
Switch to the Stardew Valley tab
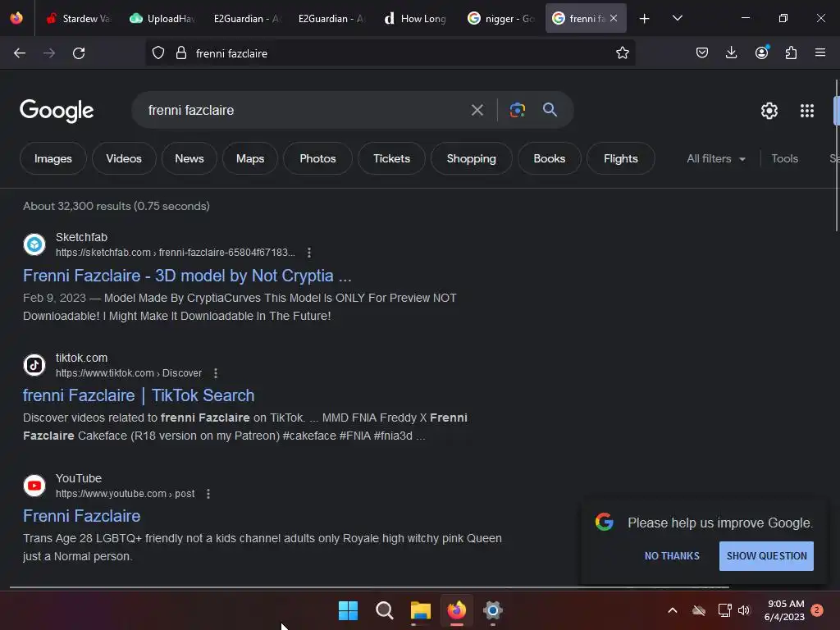click(x=78, y=18)
